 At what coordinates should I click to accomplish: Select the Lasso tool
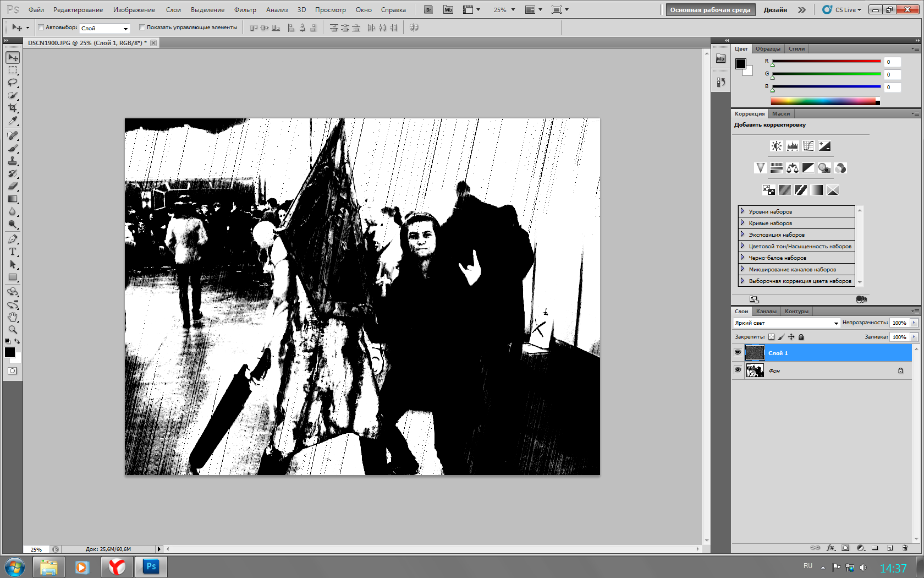click(13, 83)
